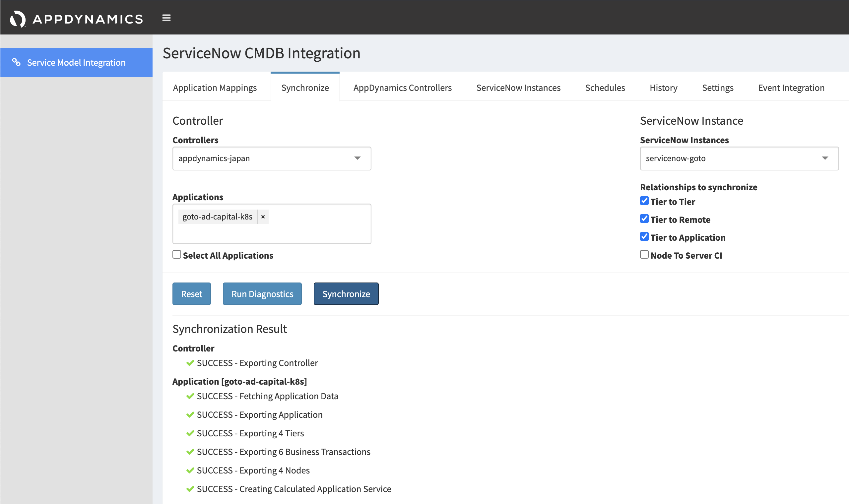This screenshot has width=849, height=504.
Task: Click the AppDynamics logo
Action: [77, 19]
